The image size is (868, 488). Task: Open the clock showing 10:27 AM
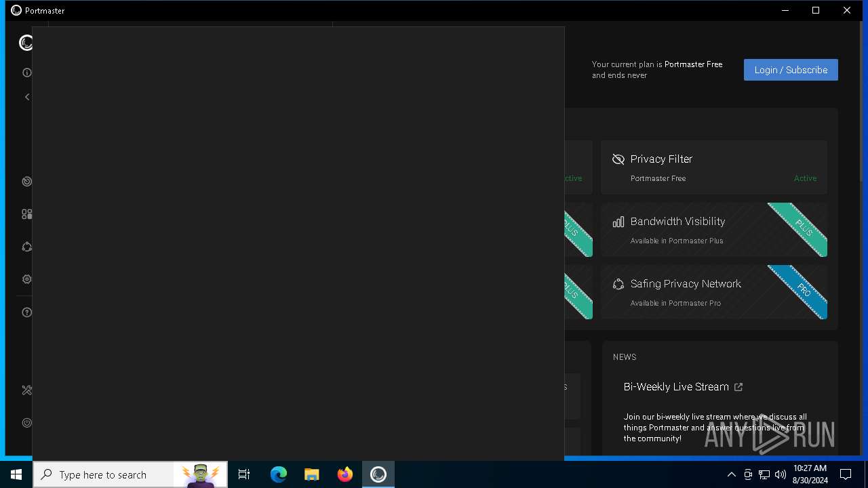pyautogui.click(x=810, y=474)
